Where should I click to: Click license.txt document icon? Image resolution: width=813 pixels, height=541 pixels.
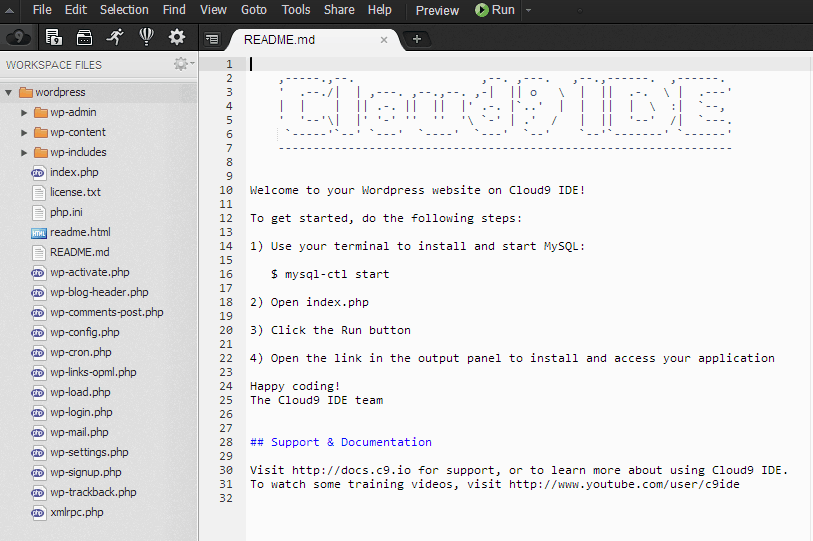point(38,193)
